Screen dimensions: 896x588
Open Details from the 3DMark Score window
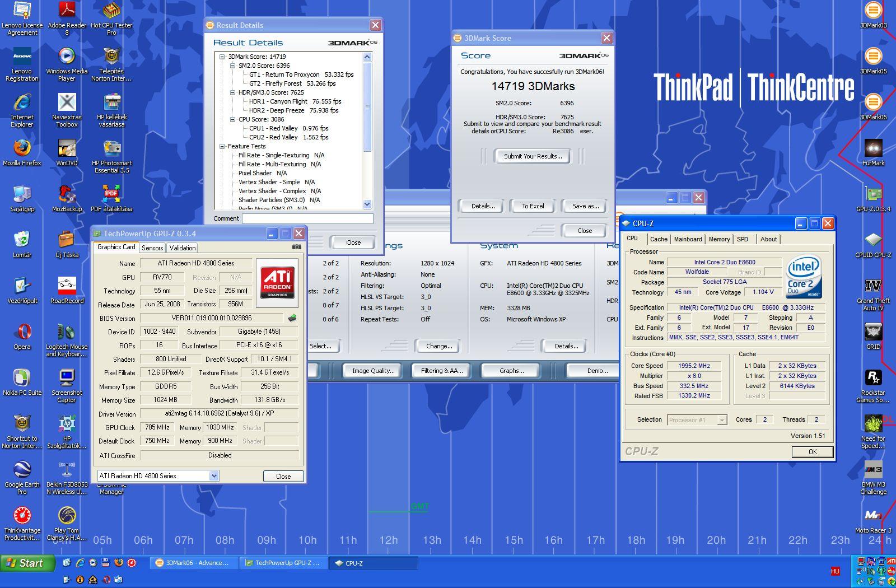tap(483, 206)
